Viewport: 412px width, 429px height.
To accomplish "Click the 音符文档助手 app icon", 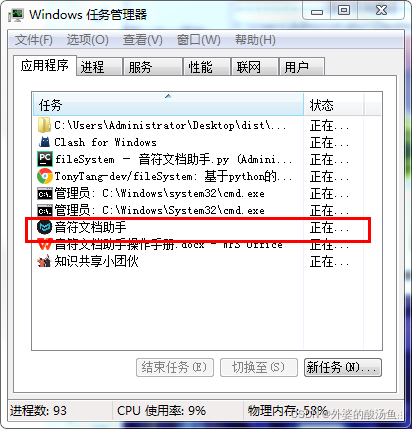I will [x=44, y=228].
